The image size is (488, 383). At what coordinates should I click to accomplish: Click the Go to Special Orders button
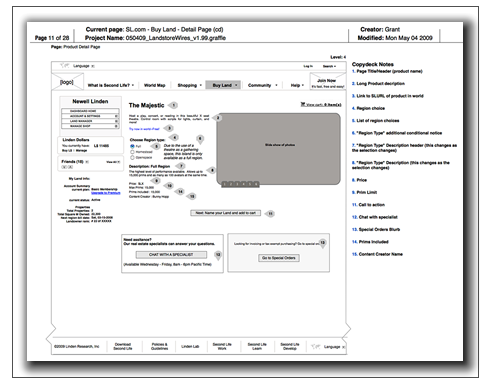point(279,258)
